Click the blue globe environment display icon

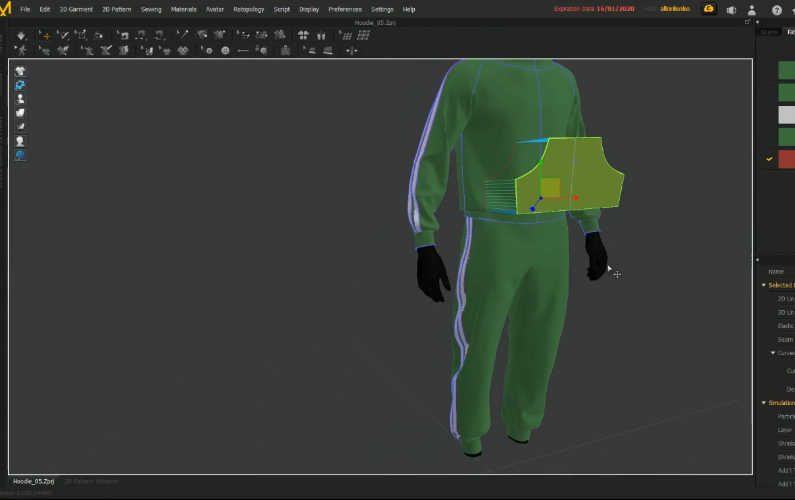19,155
